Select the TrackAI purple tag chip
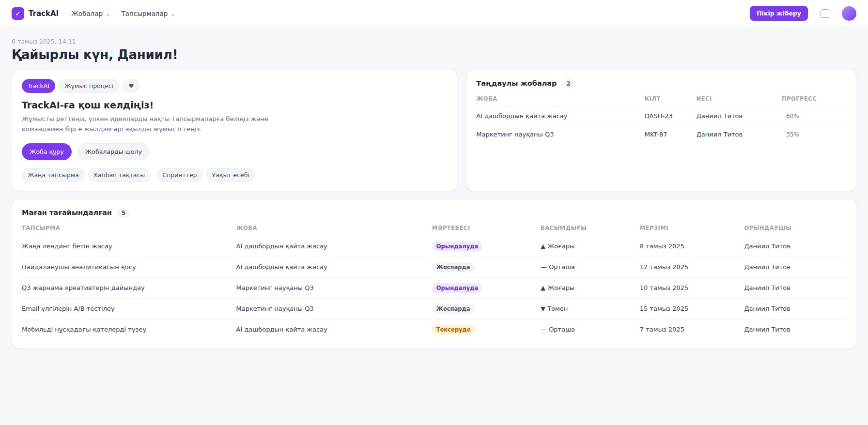The height and width of the screenshot is (425, 868). [x=38, y=86]
